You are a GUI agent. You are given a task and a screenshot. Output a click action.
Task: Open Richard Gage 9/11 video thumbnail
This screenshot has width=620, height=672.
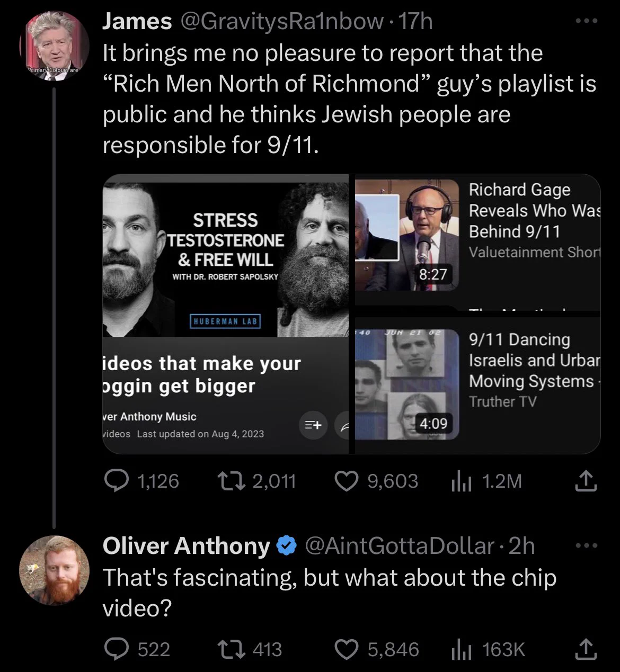[x=407, y=234]
